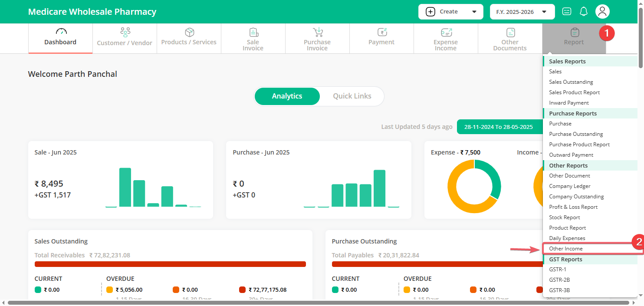This screenshot has width=644, height=306.
Task: Click the Purchase - Jun 2025 bar chart
Action: click(x=352, y=188)
